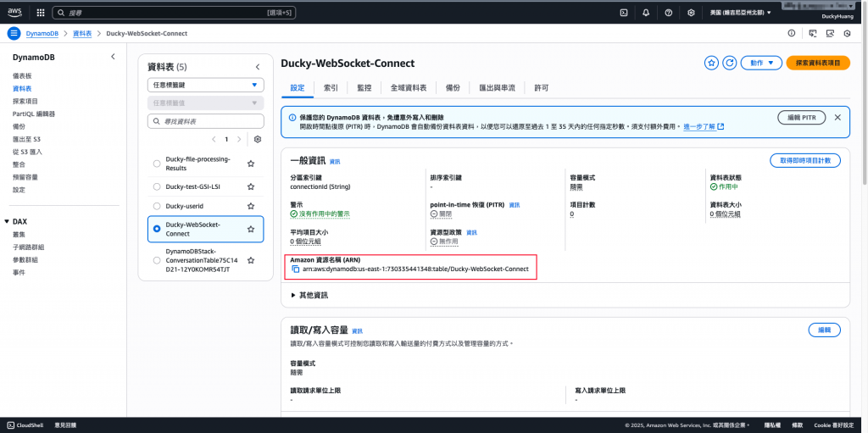Image resolution: width=868 pixels, height=433 pixels.
Task: Open 儀表板 in the sidebar
Action: pyautogui.click(x=22, y=76)
